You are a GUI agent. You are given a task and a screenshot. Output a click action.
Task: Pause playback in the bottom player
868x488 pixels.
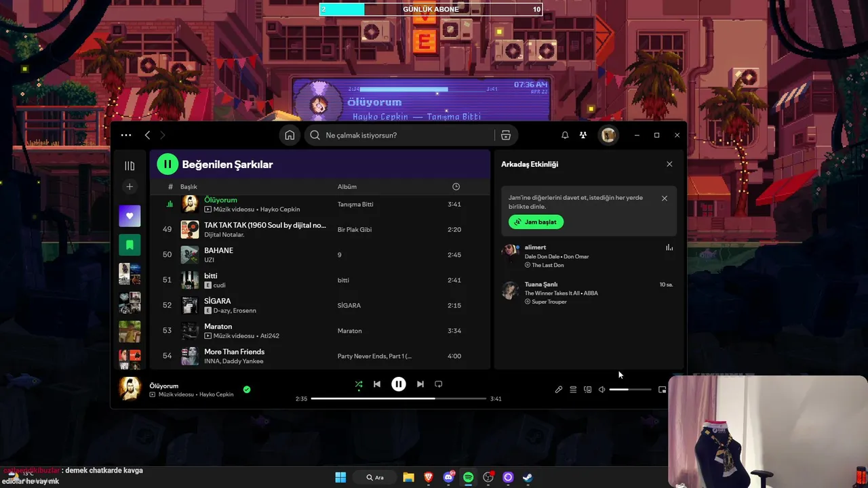point(399,384)
